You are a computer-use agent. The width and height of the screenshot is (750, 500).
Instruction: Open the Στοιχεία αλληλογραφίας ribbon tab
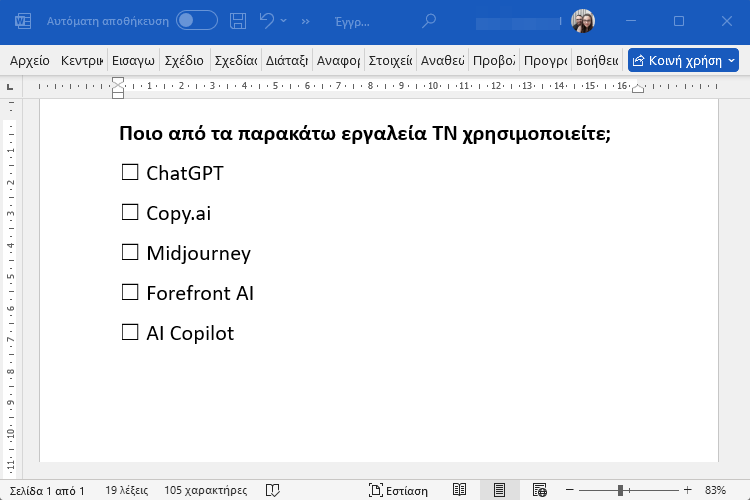click(390, 61)
